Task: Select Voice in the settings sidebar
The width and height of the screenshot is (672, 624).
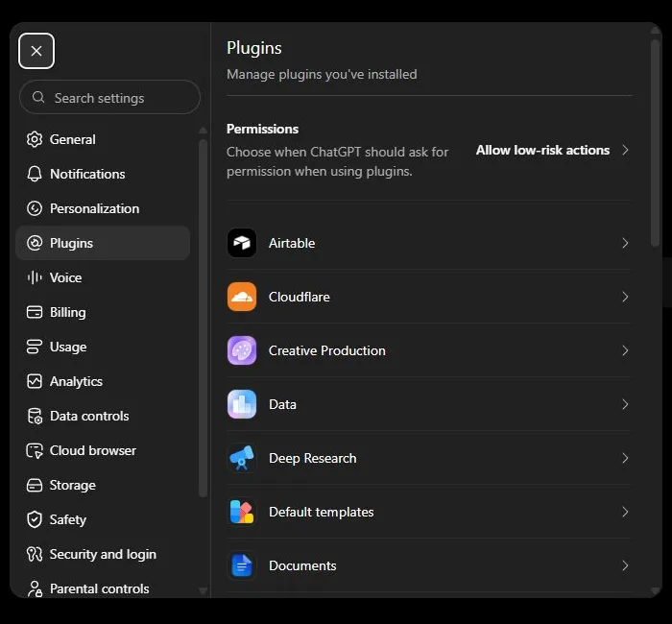Action: point(103,277)
